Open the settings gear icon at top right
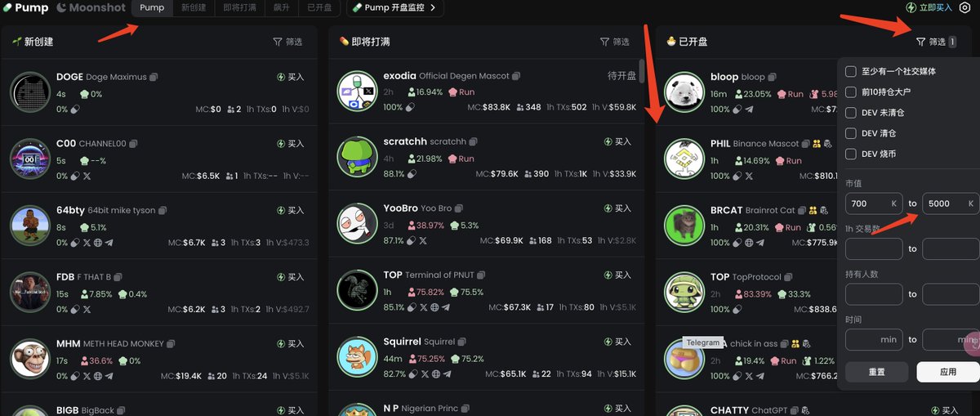This screenshot has height=416, width=980. [x=965, y=7]
